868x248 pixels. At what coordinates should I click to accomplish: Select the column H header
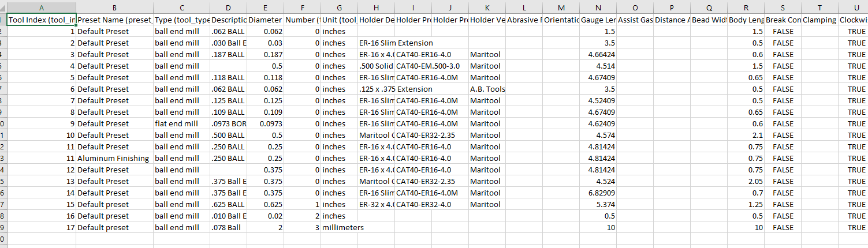[x=376, y=7]
